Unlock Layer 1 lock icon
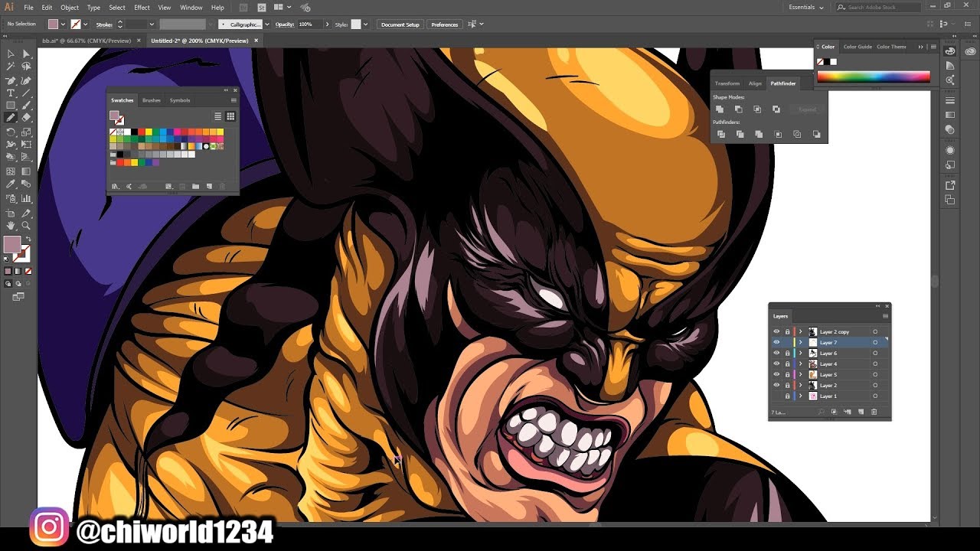The height and width of the screenshot is (551, 980). (787, 396)
